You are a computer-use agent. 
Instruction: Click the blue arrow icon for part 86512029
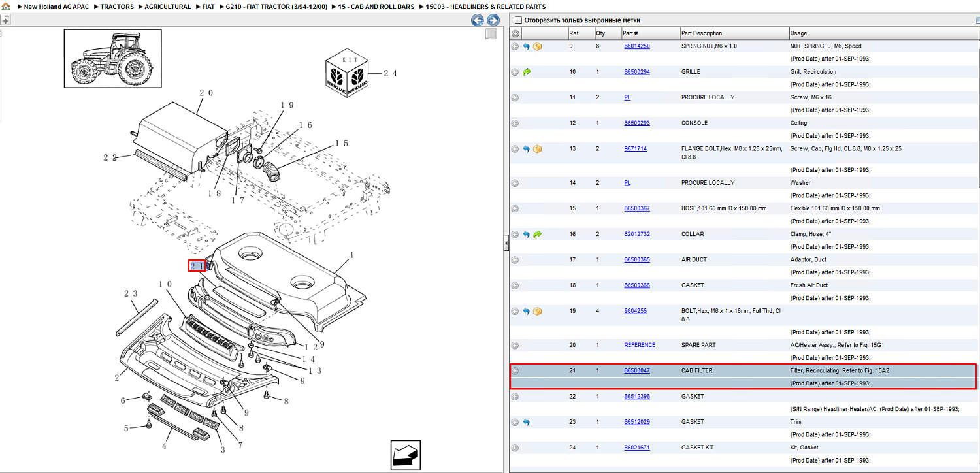click(x=526, y=422)
